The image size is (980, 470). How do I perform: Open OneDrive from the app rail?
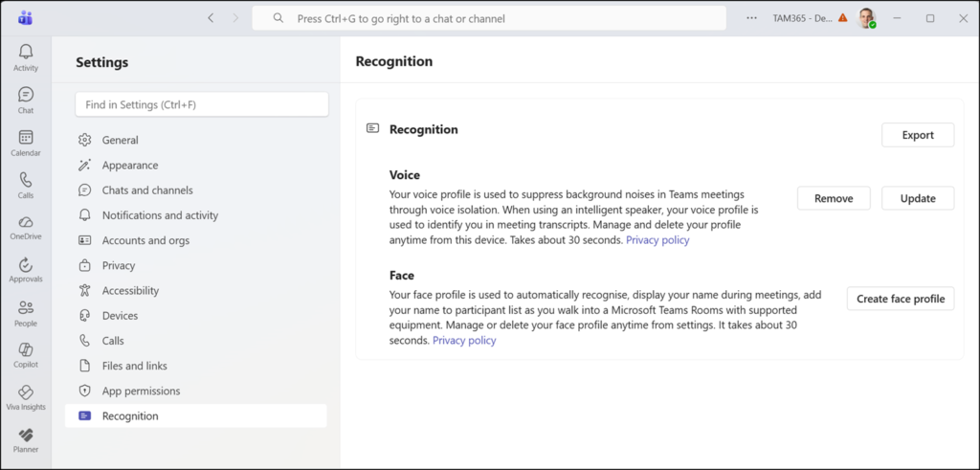(26, 228)
